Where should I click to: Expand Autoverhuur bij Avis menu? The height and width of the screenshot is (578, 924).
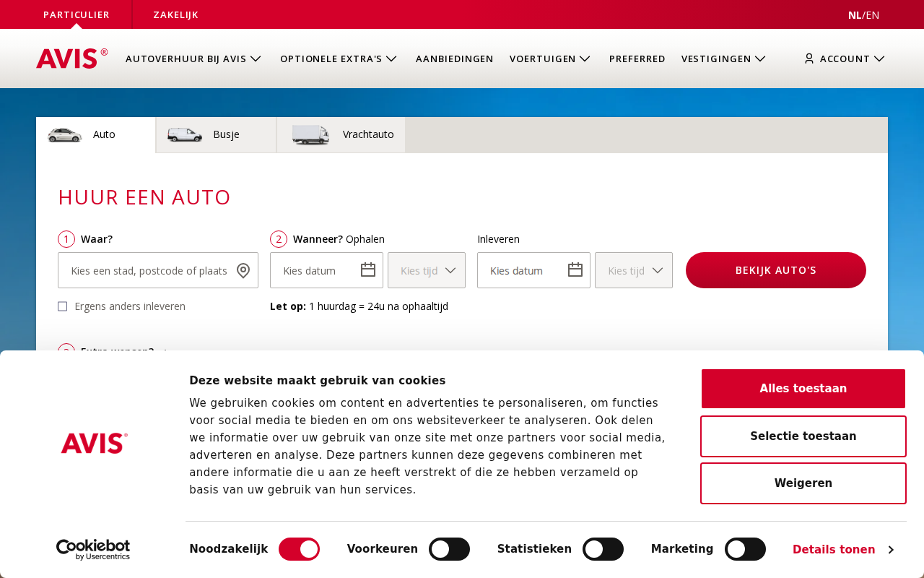click(x=193, y=59)
